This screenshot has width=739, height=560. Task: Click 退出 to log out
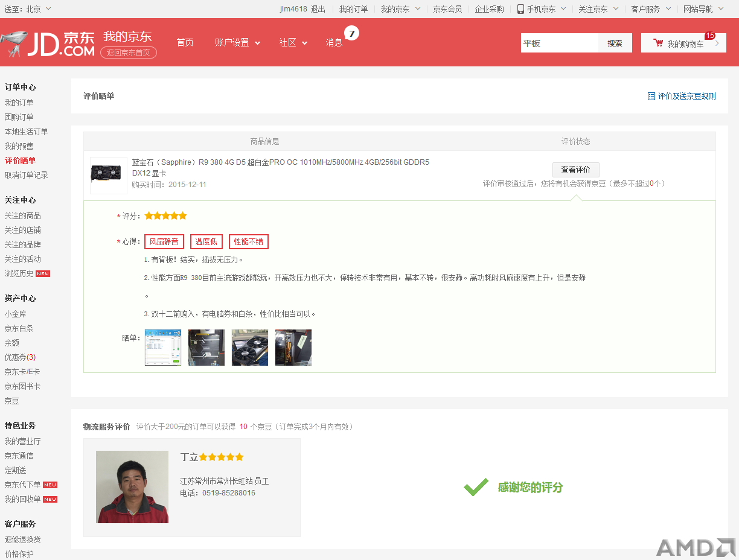[318, 9]
